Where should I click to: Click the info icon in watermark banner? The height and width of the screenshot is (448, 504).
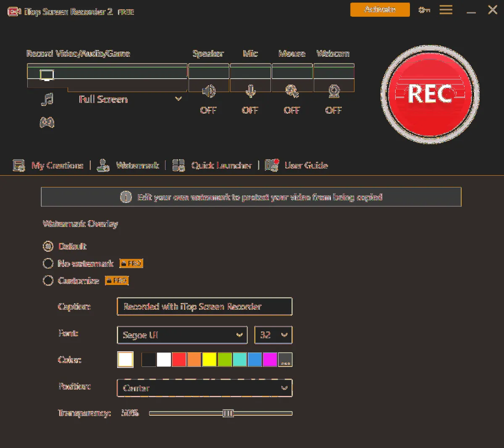[126, 197]
